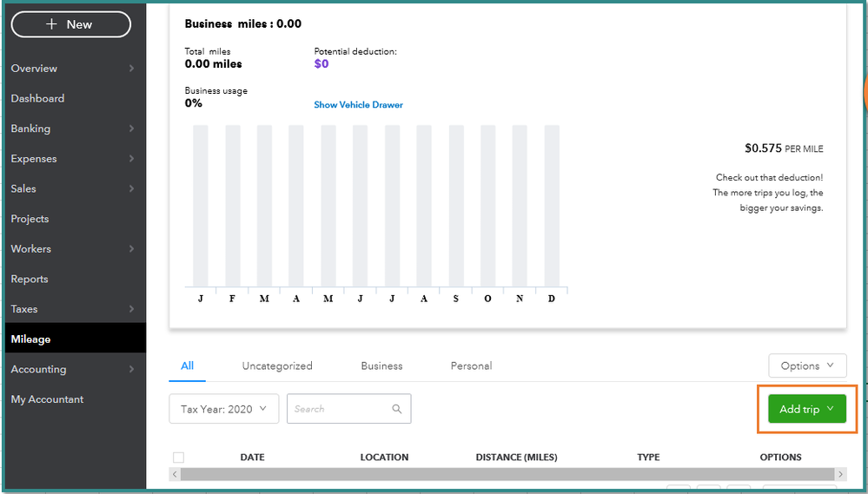Click the January bar in chart
This screenshot has height=494, width=868.
coord(201,206)
